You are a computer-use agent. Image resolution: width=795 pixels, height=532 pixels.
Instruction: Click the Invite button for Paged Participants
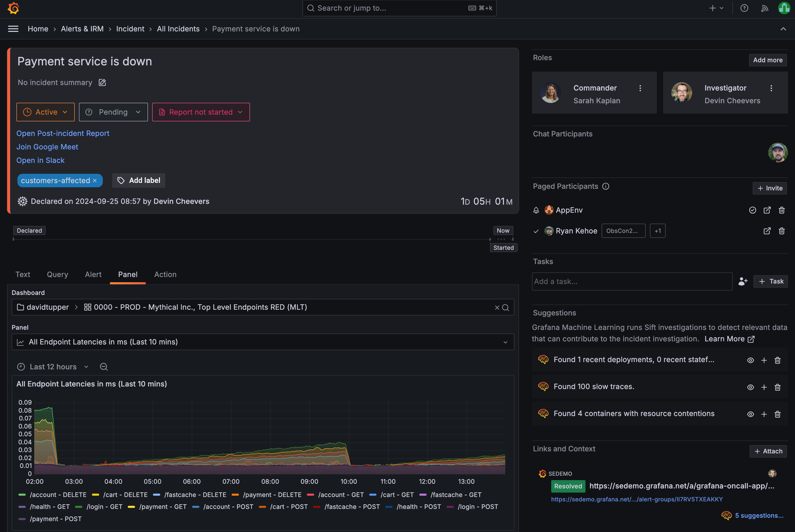770,188
